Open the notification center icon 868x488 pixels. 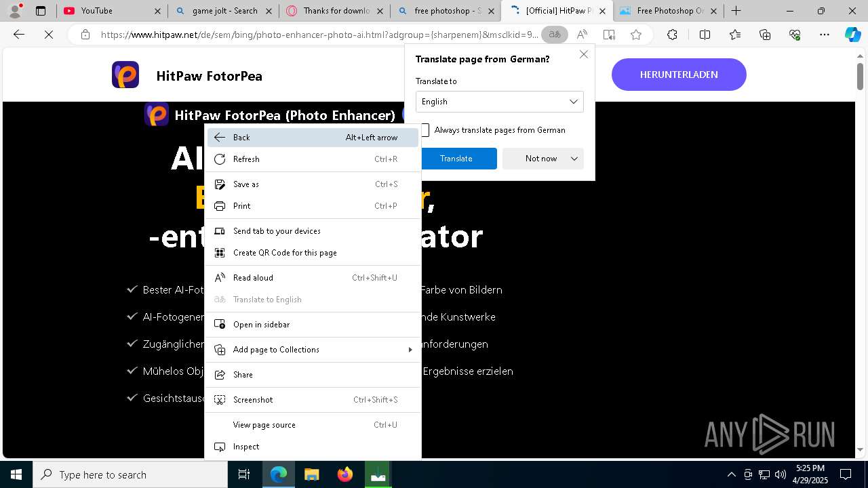[846, 474]
